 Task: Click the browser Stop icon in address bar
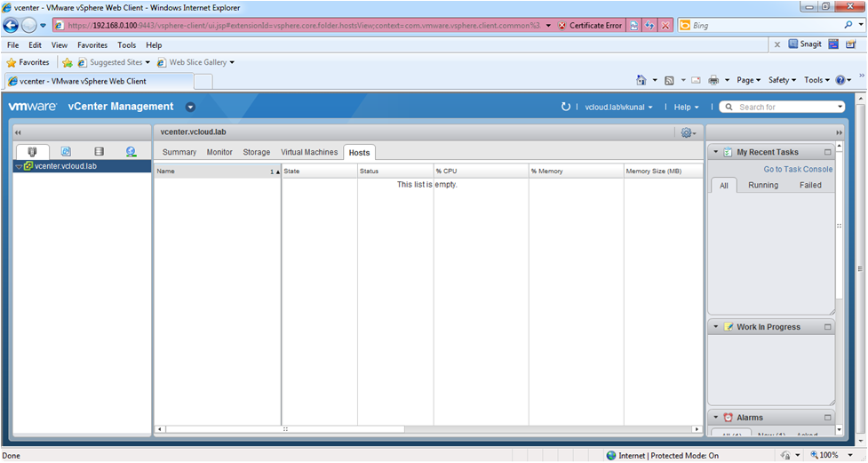point(665,26)
